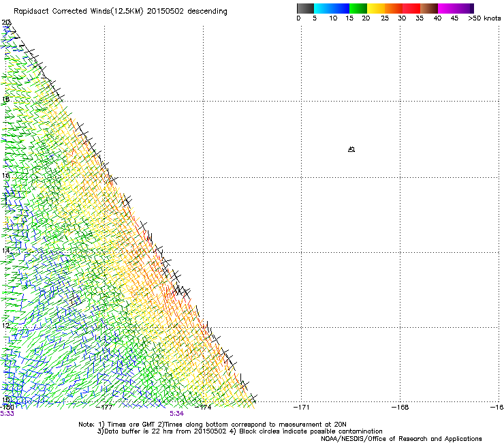Click the legend value '45'

pyautogui.click(x=454, y=18)
